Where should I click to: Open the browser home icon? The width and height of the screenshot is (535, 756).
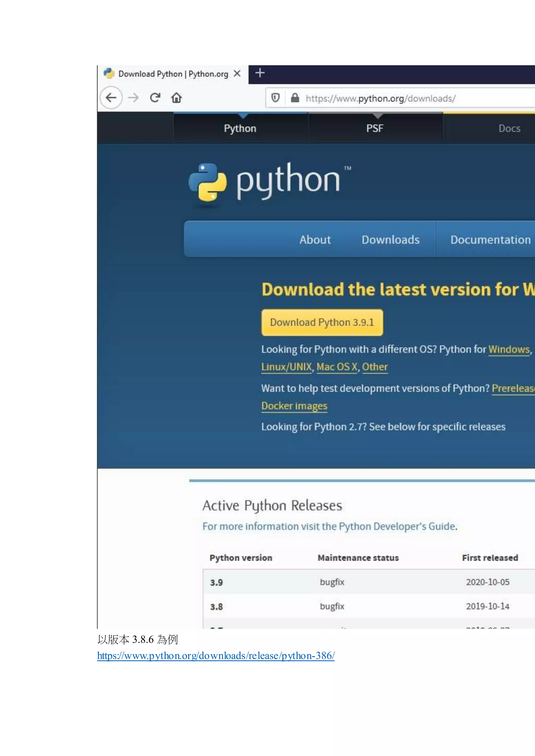[176, 98]
